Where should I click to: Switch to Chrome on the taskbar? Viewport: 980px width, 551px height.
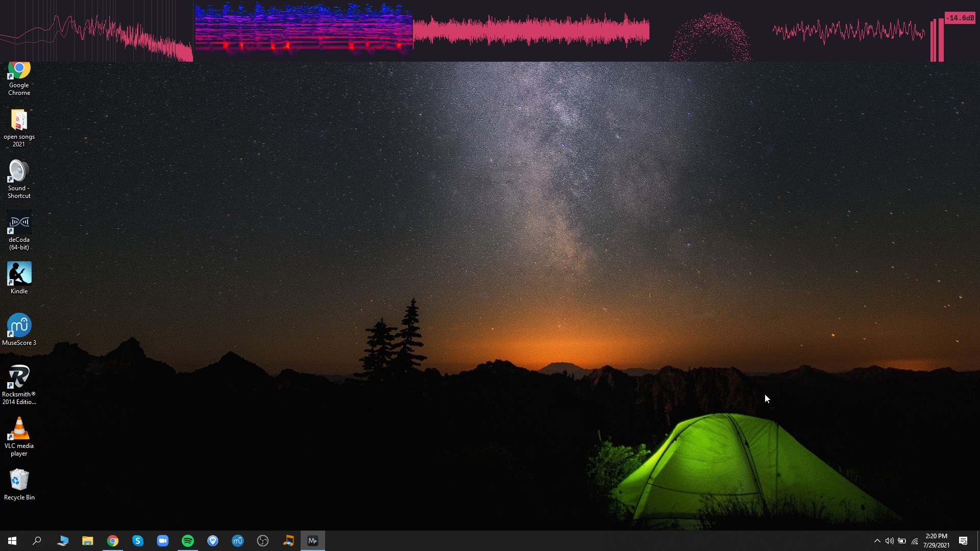[x=112, y=541]
